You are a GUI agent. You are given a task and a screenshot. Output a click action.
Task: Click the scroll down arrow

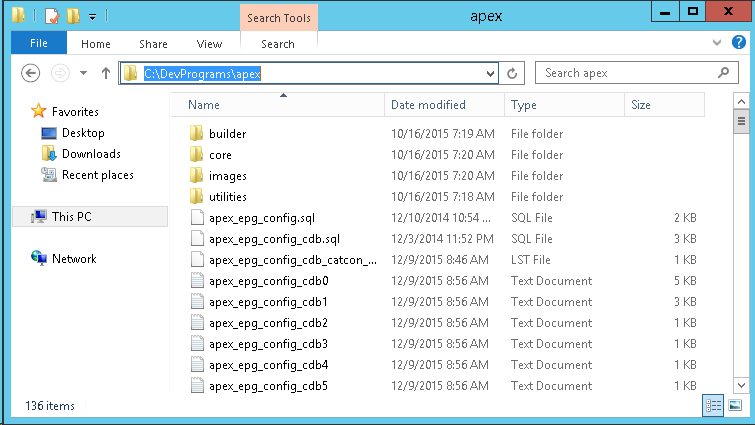click(741, 385)
